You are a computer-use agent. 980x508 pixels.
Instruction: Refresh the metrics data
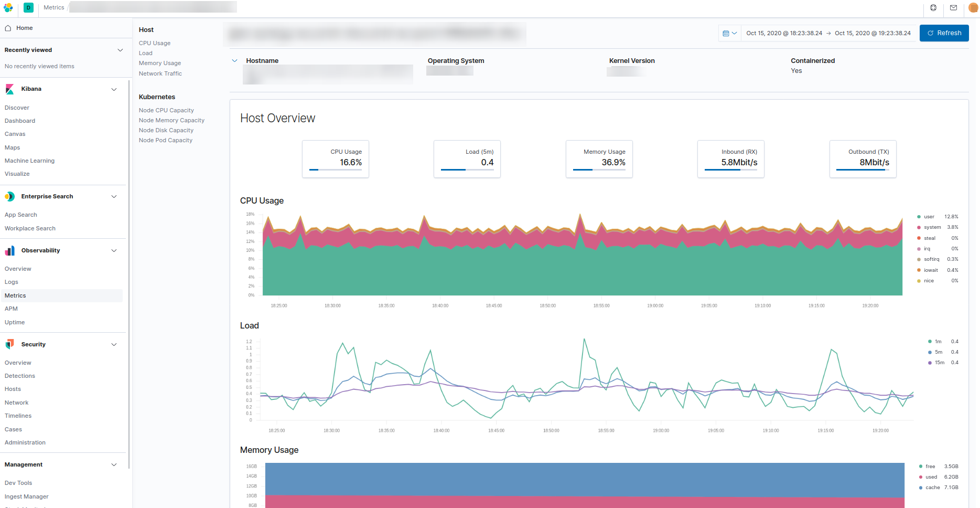click(x=944, y=33)
